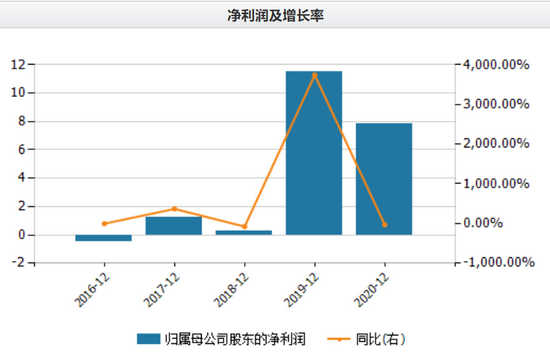The height and width of the screenshot is (362, 550).
Task: Click the x-axis label 2016-12
Action: pyautogui.click(x=92, y=290)
